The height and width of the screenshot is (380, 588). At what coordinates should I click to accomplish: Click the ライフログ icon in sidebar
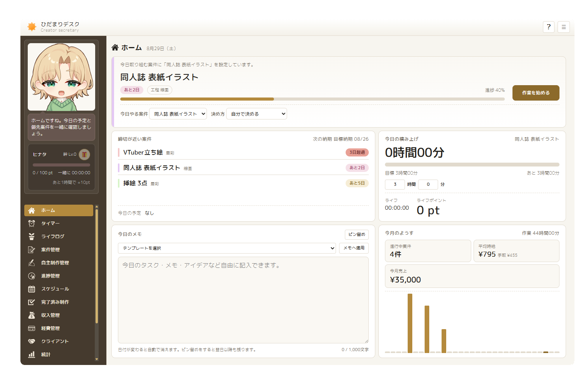32,237
